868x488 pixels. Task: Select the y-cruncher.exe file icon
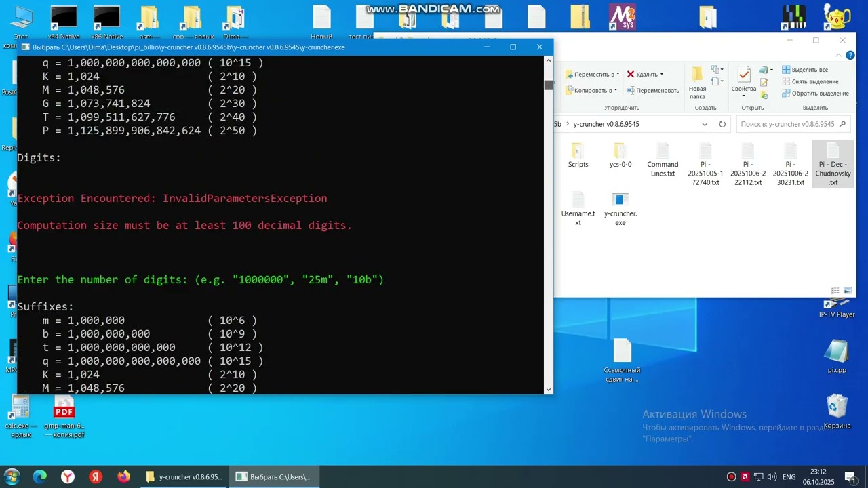[x=620, y=200]
